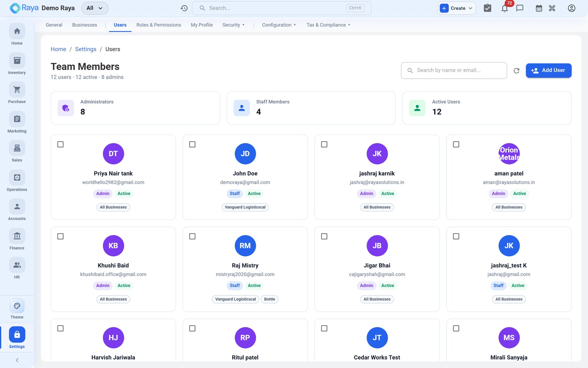Go to the Operations module
Screen dimensions: 588x368
point(17,181)
